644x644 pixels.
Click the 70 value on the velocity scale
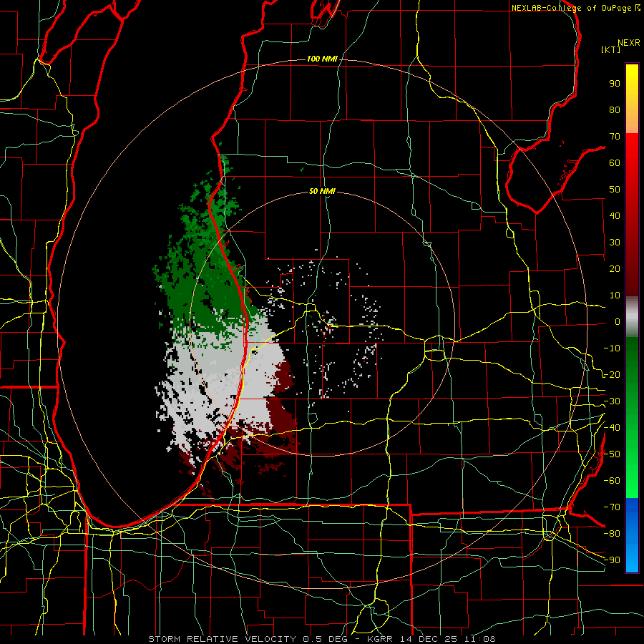[615, 137]
